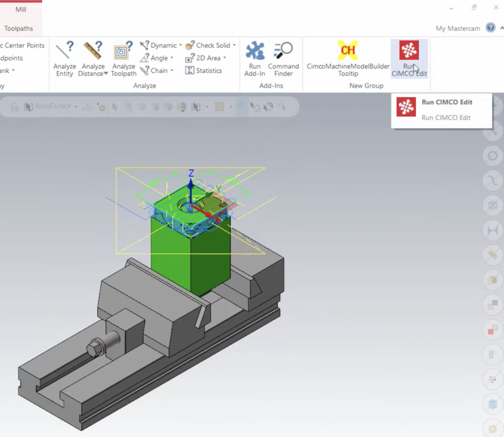The width and height of the screenshot is (504, 437).
Task: Click the XYZ coordinate entry icon
Action: (x=88, y=107)
